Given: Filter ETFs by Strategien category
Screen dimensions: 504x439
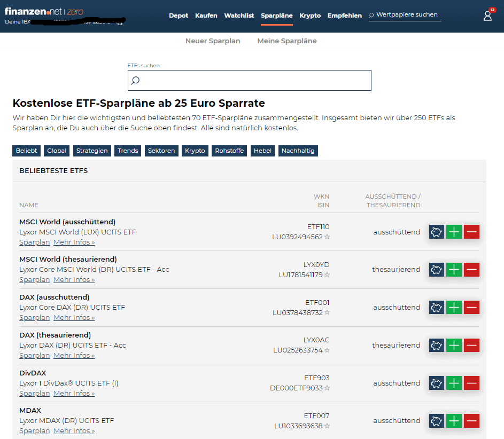Looking at the screenshot, I should (92, 151).
